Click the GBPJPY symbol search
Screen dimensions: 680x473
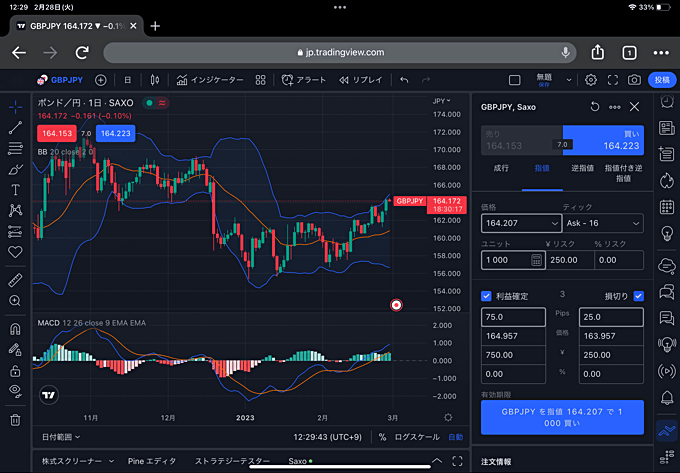coord(60,80)
